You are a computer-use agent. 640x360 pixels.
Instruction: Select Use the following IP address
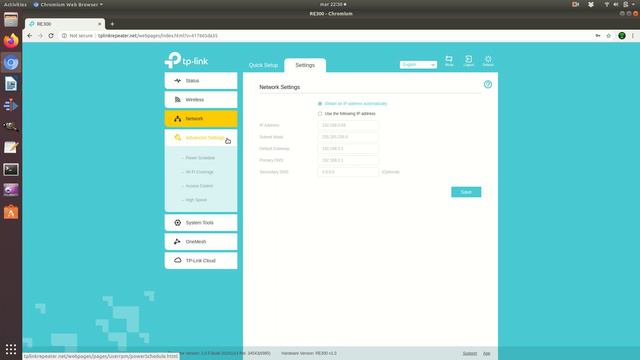pyautogui.click(x=320, y=114)
